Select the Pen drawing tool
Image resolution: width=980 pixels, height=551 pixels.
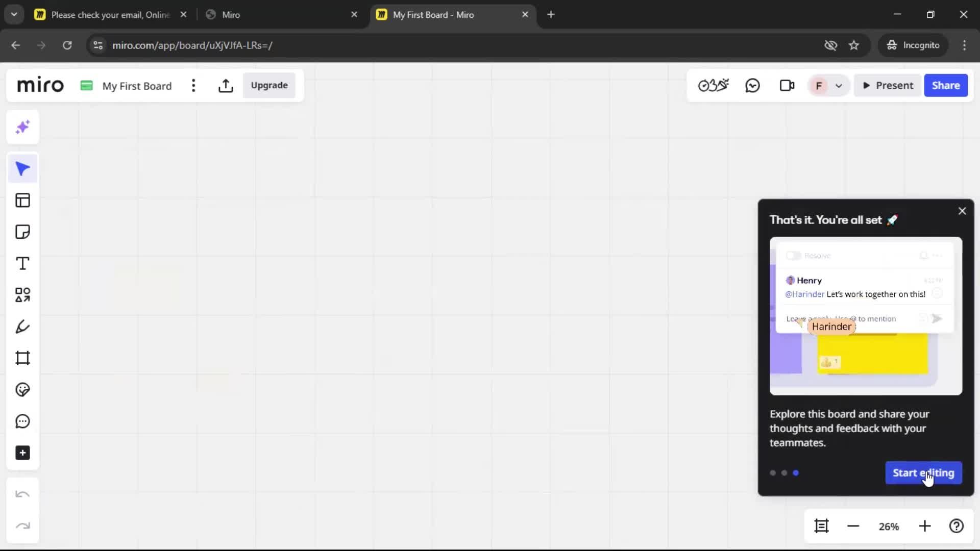(x=22, y=327)
